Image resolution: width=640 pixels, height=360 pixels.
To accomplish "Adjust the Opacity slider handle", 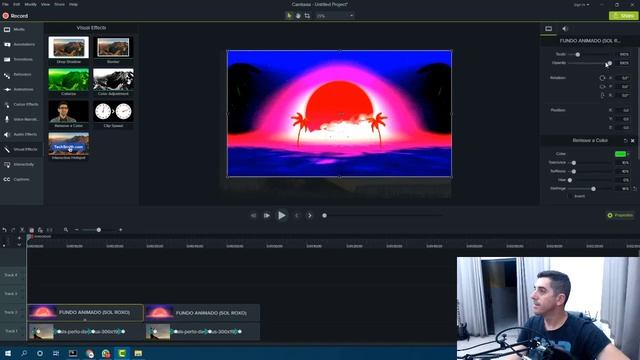I will coord(609,63).
